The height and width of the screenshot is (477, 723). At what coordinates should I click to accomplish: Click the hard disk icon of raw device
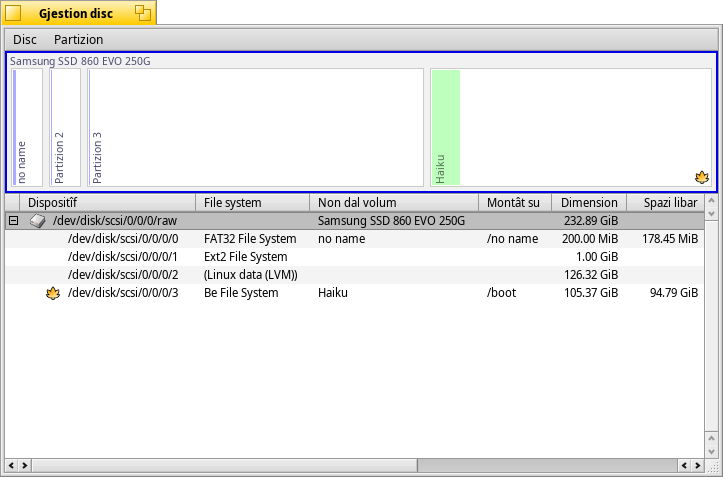[38, 221]
